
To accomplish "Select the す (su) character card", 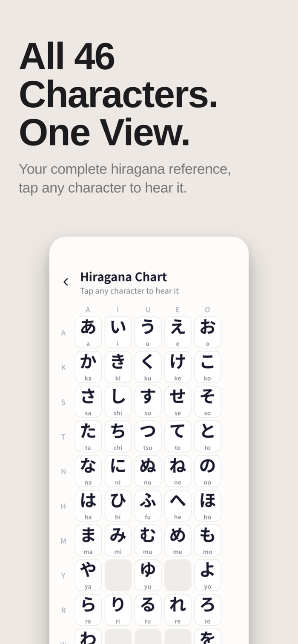I will click(148, 402).
